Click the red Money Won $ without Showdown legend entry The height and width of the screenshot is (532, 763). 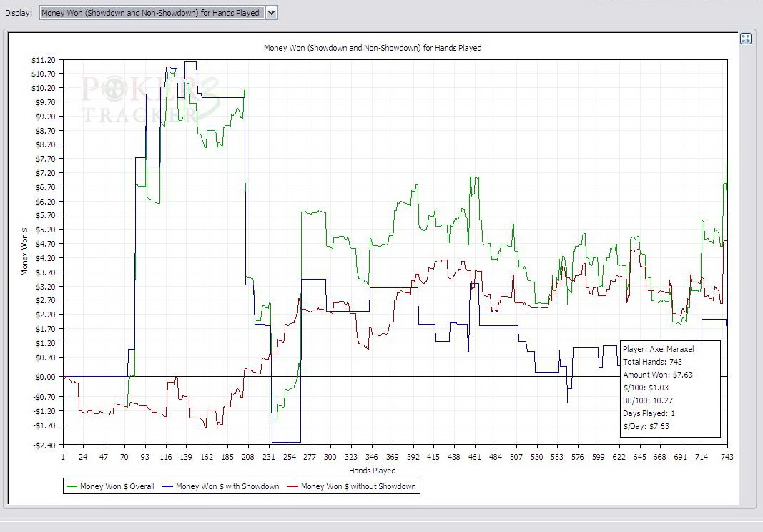tap(351, 486)
